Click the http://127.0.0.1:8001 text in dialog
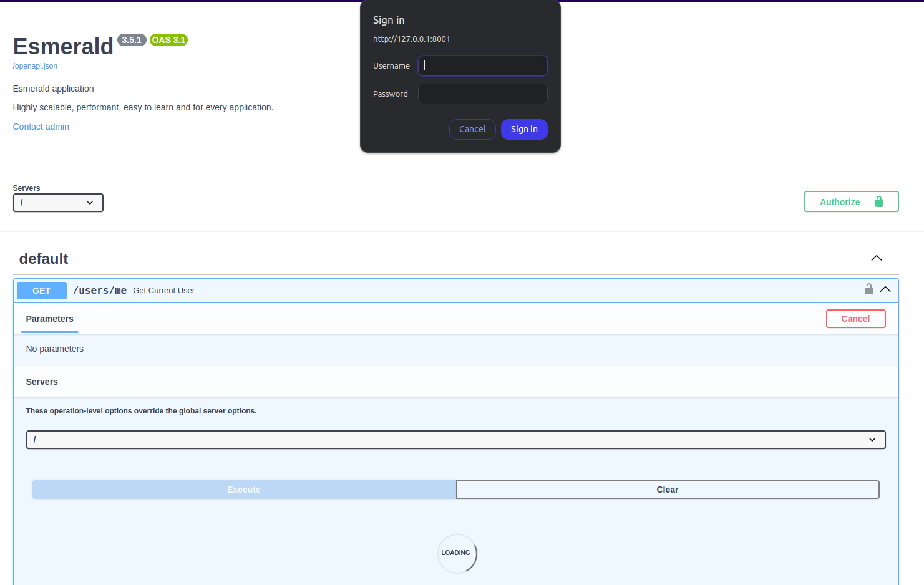Image resolution: width=924 pixels, height=585 pixels. pyautogui.click(x=412, y=39)
